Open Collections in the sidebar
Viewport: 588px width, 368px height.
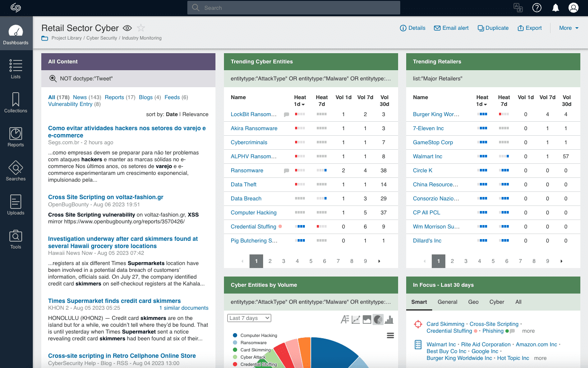point(16,103)
